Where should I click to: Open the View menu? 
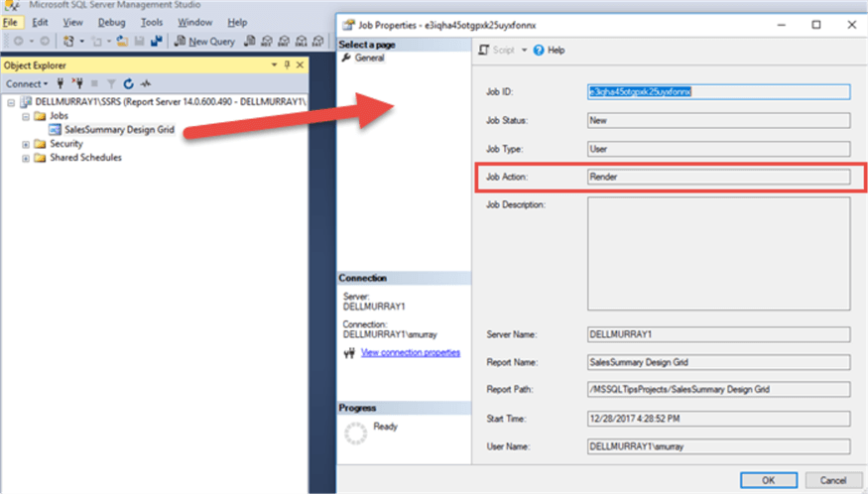coord(72,22)
